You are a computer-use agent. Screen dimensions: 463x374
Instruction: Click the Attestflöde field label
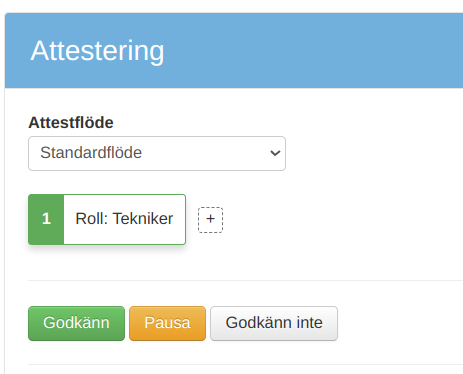71,123
